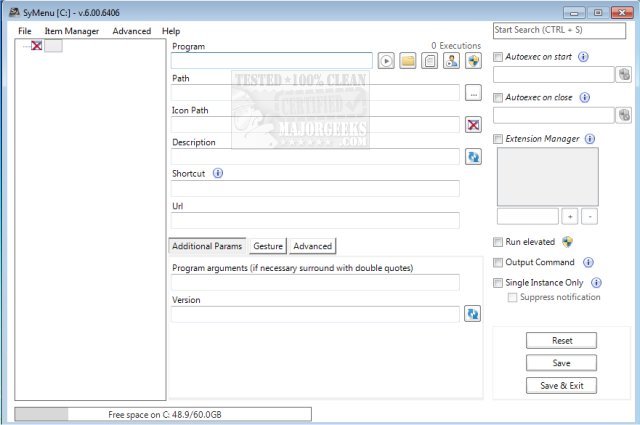
Task: Toggle the Run elevated checkbox
Action: [499, 242]
